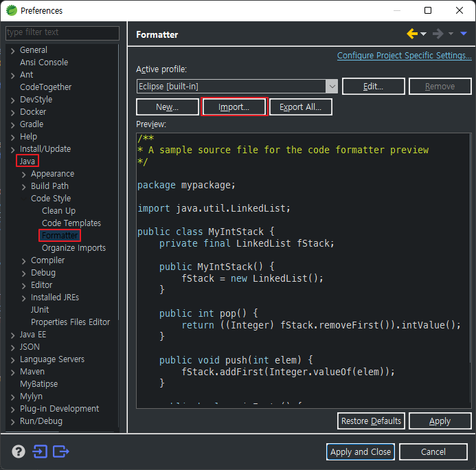Expand the Docker tree node
476x470 pixels.
pyautogui.click(x=13, y=113)
